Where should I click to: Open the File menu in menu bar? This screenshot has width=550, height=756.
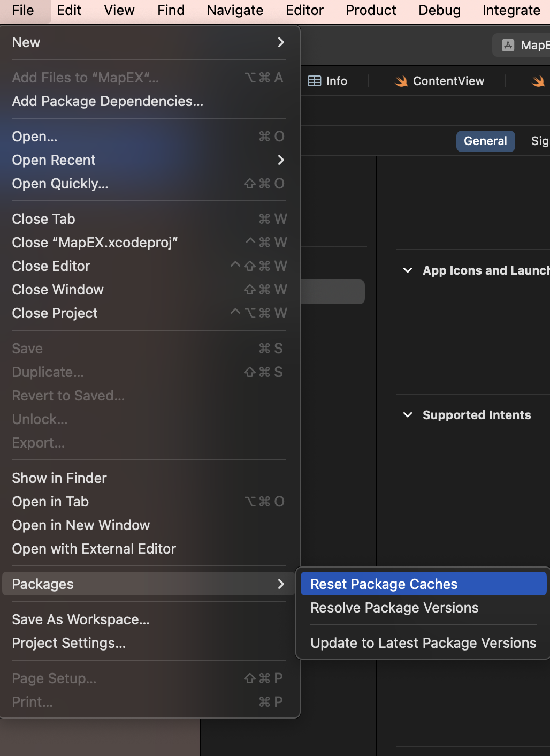tap(23, 10)
